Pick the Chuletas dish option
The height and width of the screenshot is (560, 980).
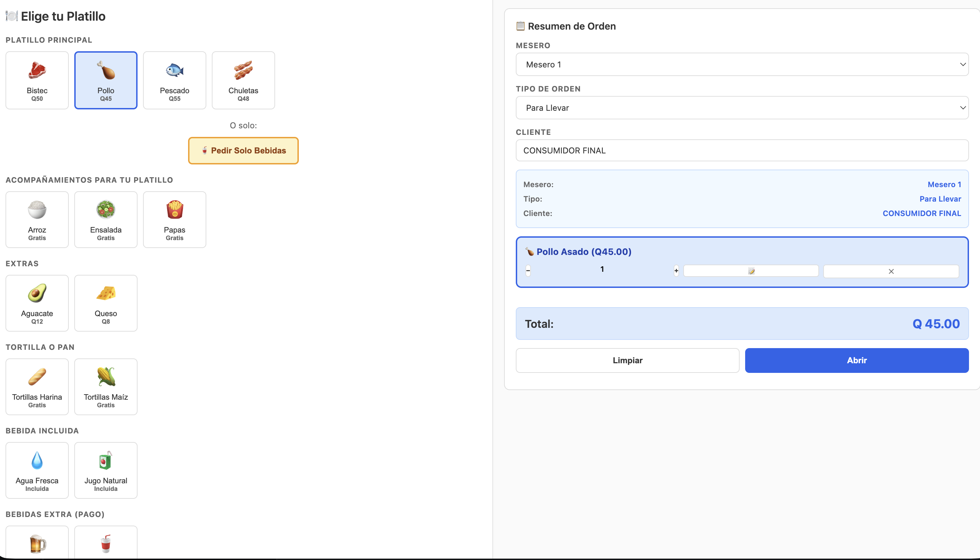243,80
